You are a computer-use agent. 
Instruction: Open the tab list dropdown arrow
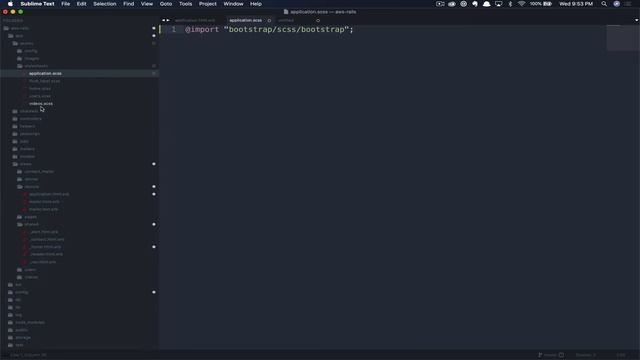click(x=636, y=20)
